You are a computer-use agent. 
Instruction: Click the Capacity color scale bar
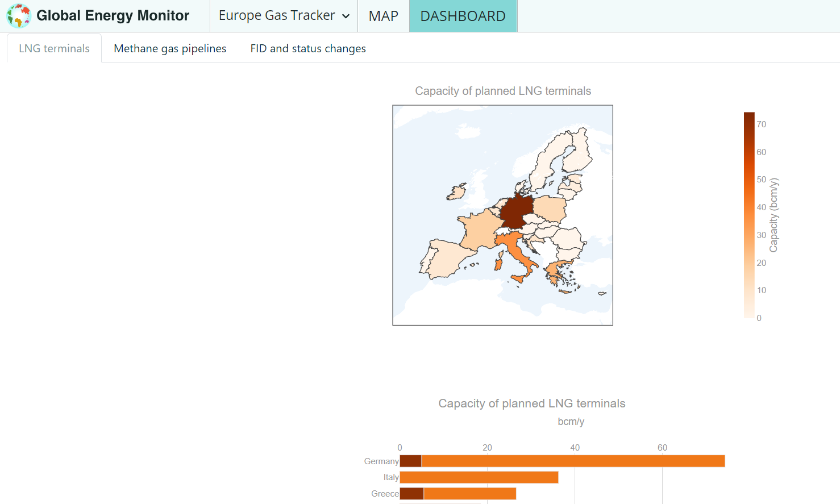coord(749,215)
